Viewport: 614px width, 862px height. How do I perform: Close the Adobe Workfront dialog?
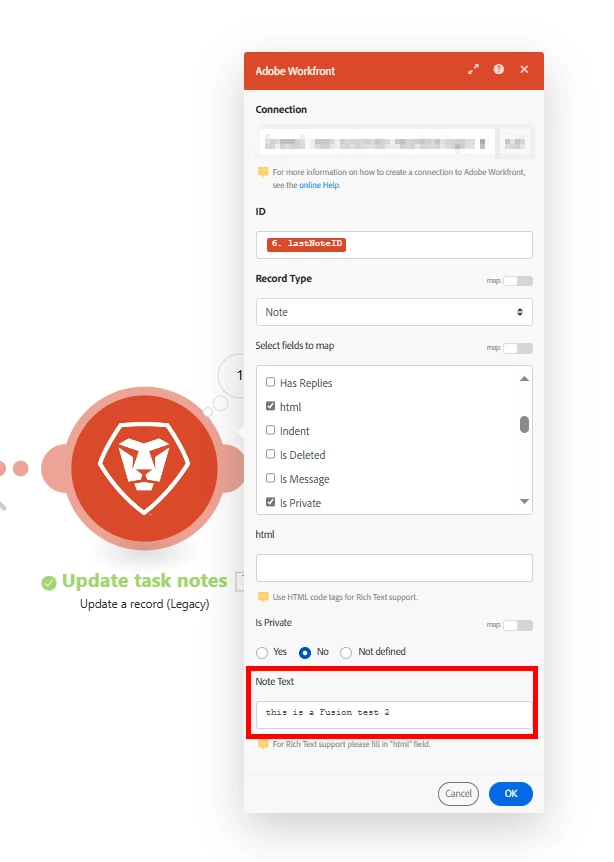click(524, 69)
